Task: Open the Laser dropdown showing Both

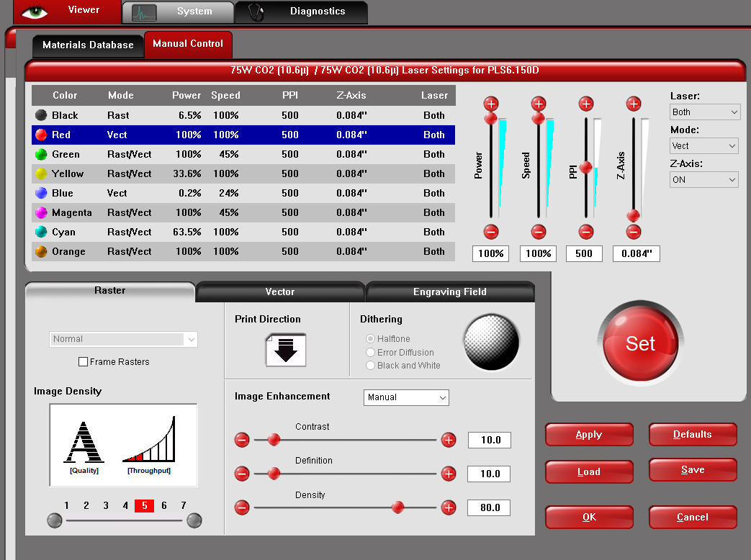Action: (x=705, y=112)
